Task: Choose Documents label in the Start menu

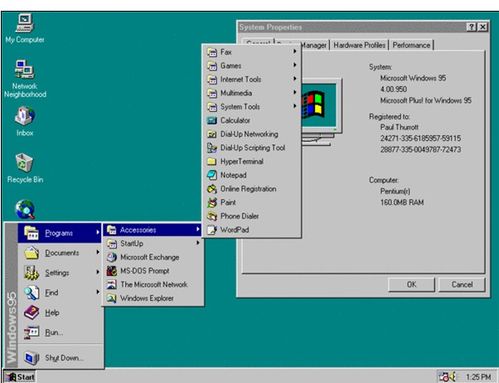Action: [x=62, y=253]
